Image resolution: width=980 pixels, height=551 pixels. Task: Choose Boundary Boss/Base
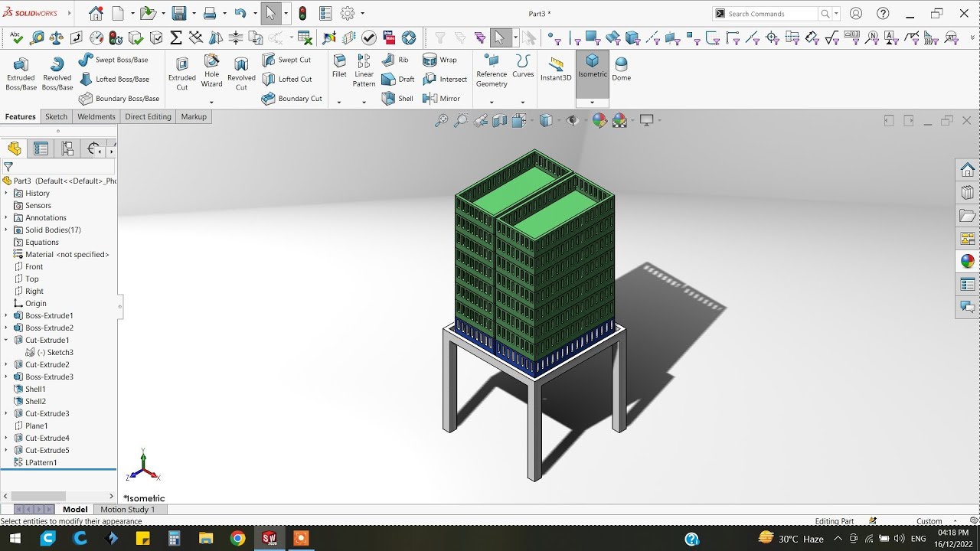119,99
